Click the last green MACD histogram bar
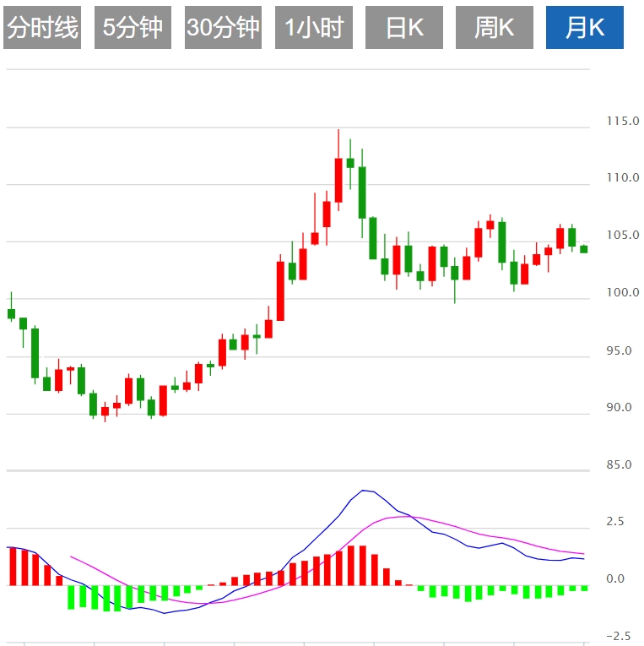Image resolution: width=644 pixels, height=646 pixels. click(584, 589)
